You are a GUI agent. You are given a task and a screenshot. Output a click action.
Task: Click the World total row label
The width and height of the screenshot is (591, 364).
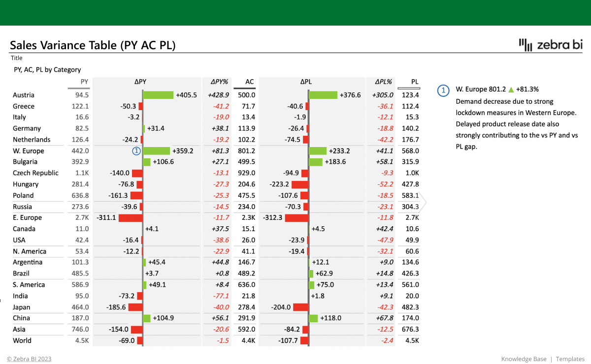tap(22, 340)
